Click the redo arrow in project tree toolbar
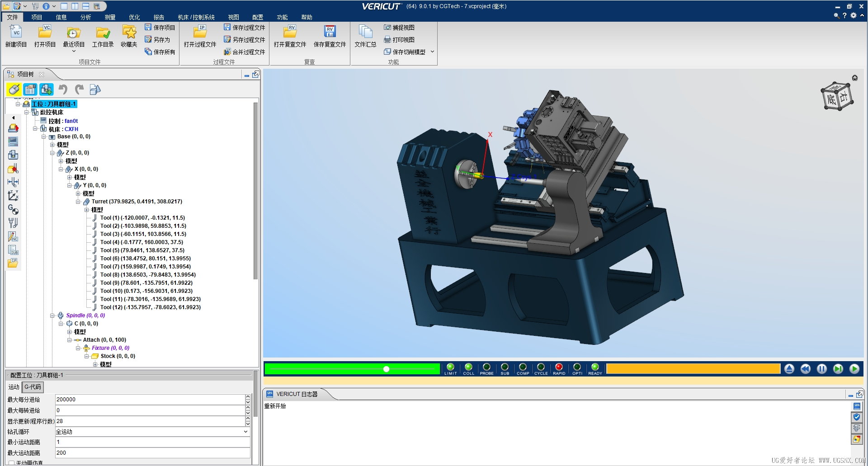Viewport: 868px width, 466px height. click(x=79, y=89)
